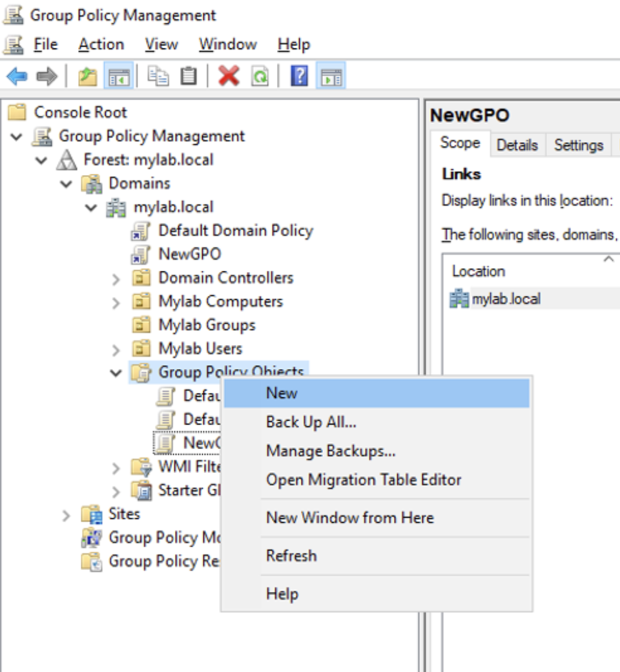Image resolution: width=620 pixels, height=672 pixels.
Task: Click the red Delete toolbar icon
Action: pyautogui.click(x=229, y=77)
